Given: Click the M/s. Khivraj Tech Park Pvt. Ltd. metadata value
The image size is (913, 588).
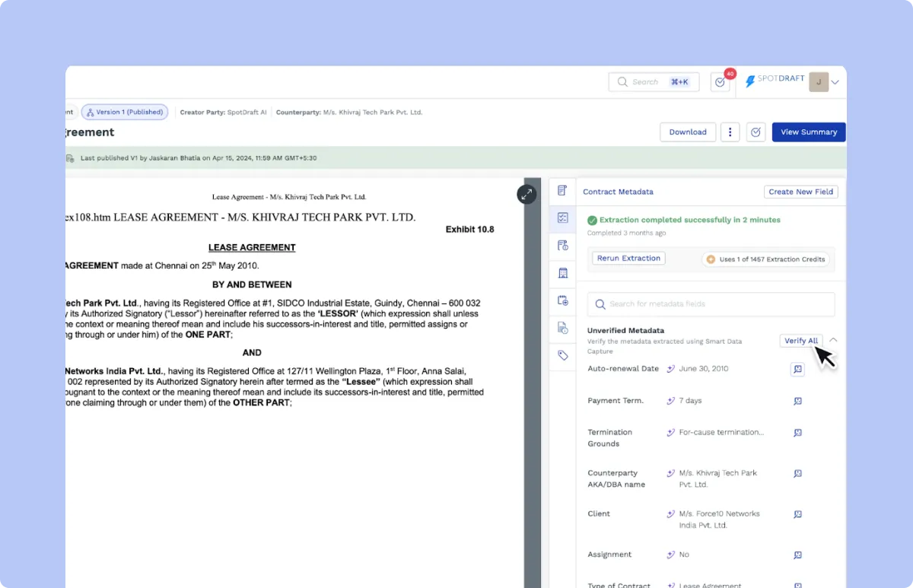Looking at the screenshot, I should [718, 478].
